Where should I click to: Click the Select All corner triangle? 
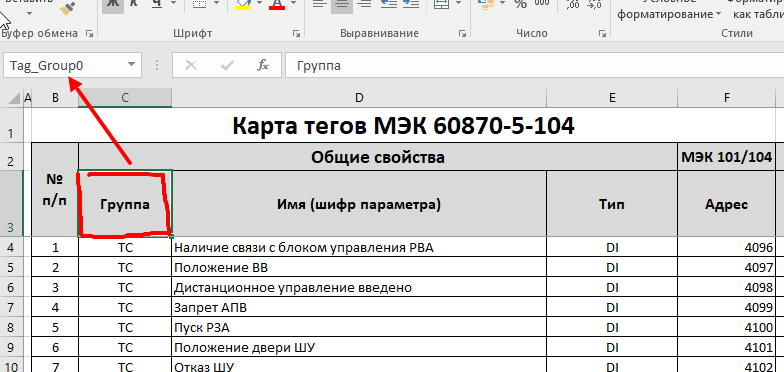(x=13, y=98)
